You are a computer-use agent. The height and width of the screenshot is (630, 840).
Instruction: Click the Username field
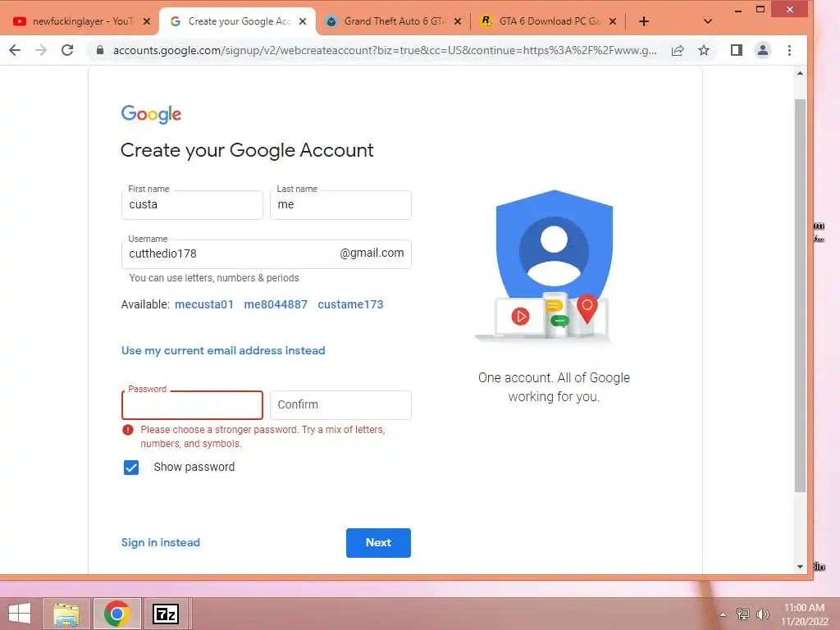coord(267,254)
